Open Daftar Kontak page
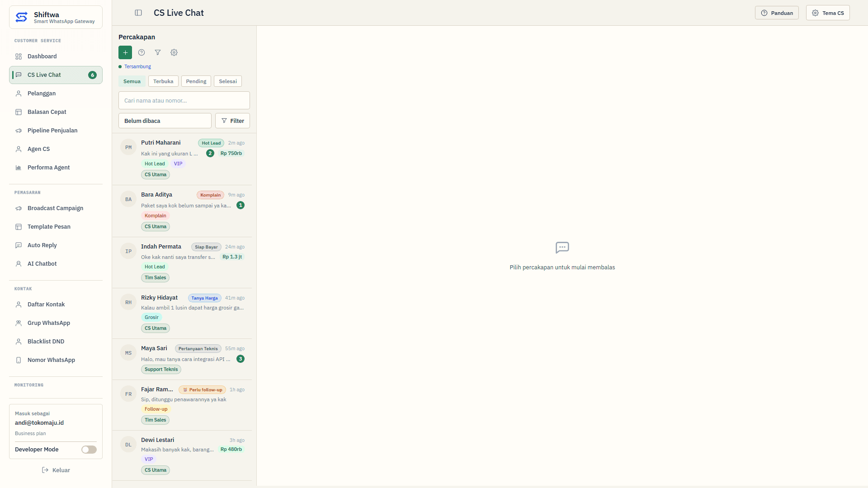This screenshot has width=868, height=488. click(56, 305)
